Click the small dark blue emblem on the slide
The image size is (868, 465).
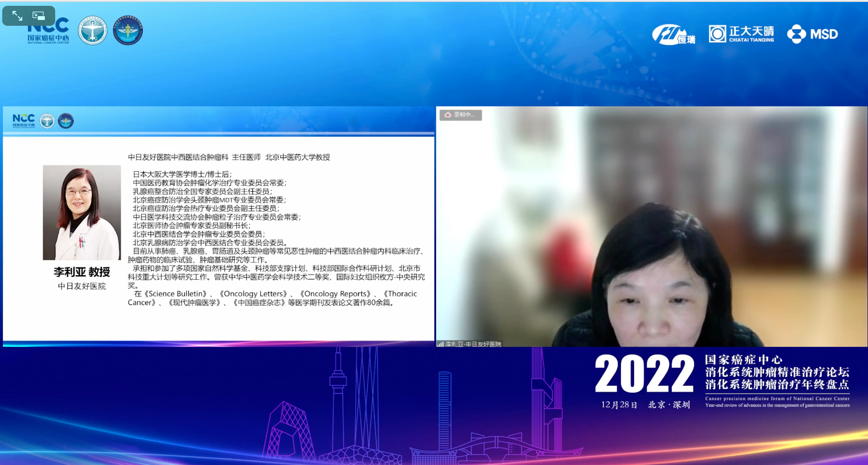click(66, 121)
